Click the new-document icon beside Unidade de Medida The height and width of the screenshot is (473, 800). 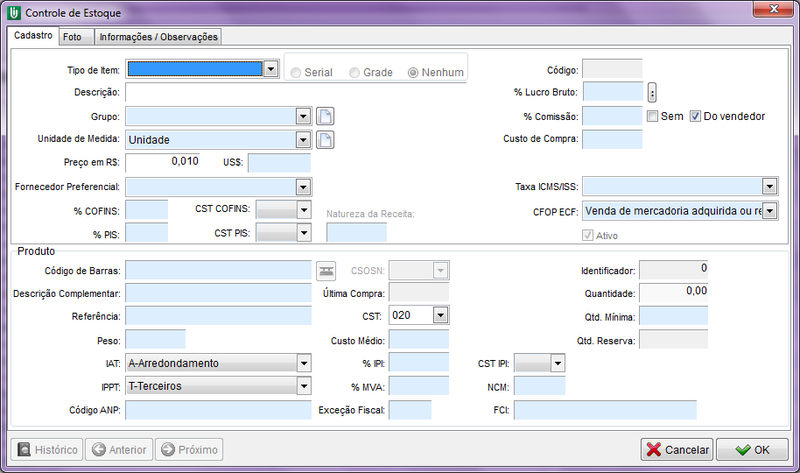[x=325, y=139]
